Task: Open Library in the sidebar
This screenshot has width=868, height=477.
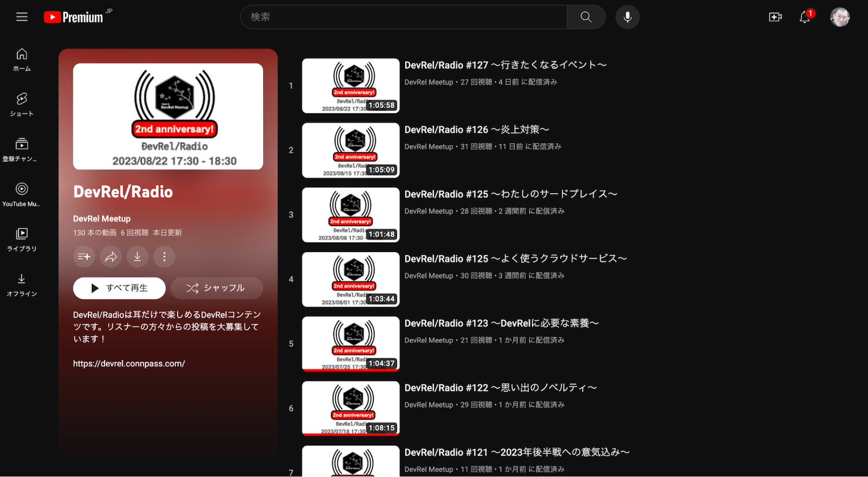Action: [x=22, y=239]
